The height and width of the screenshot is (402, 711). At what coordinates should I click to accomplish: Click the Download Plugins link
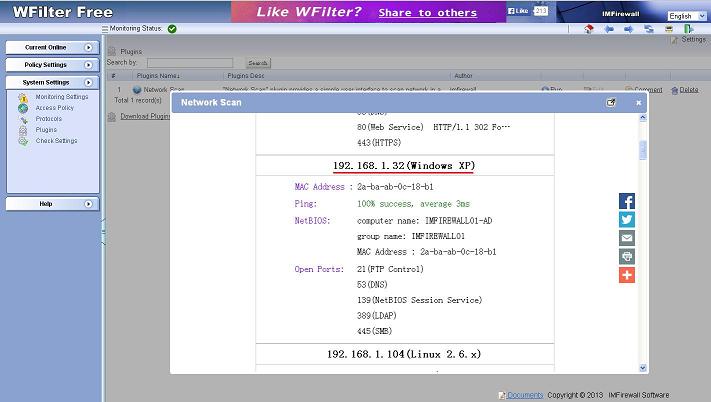pyautogui.click(x=145, y=116)
